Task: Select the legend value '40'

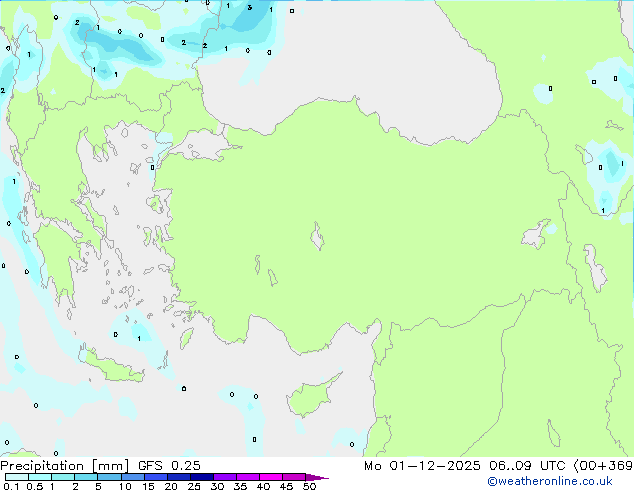Action: coord(263,486)
